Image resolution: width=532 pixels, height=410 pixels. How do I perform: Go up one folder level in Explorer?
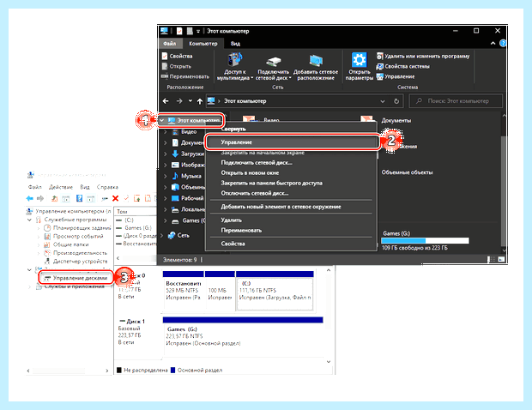(x=200, y=101)
